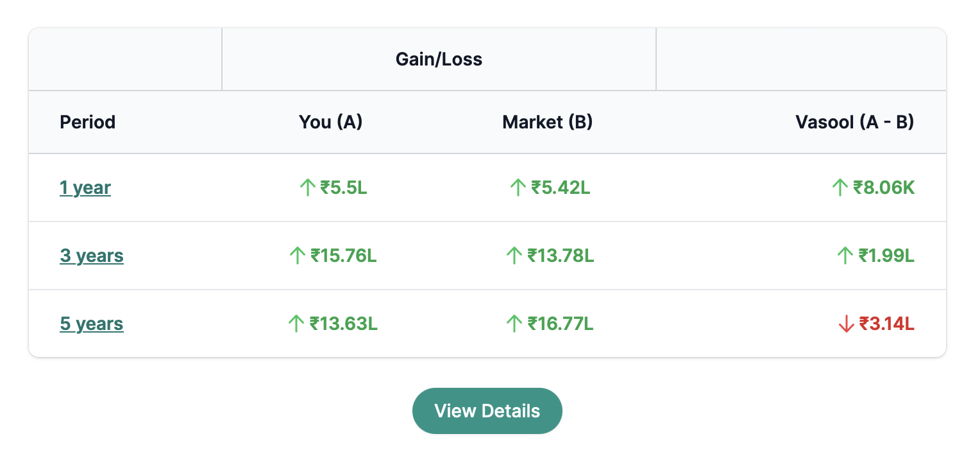Click the Market (B) column header
The image size is (980, 452).
pos(548,122)
